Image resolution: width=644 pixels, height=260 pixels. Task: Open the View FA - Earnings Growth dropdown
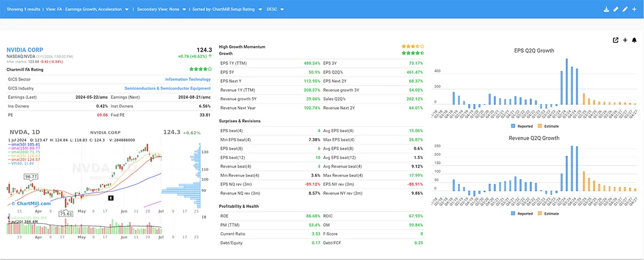(x=86, y=9)
